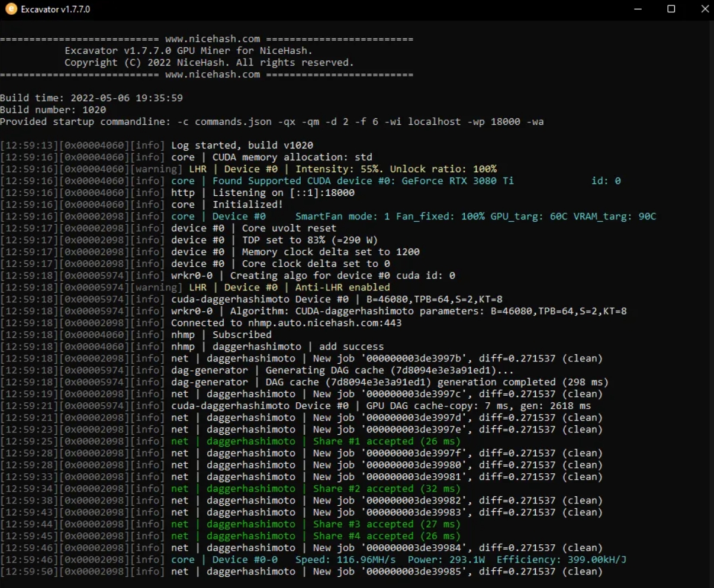Close the Excavator window

pyautogui.click(x=705, y=9)
